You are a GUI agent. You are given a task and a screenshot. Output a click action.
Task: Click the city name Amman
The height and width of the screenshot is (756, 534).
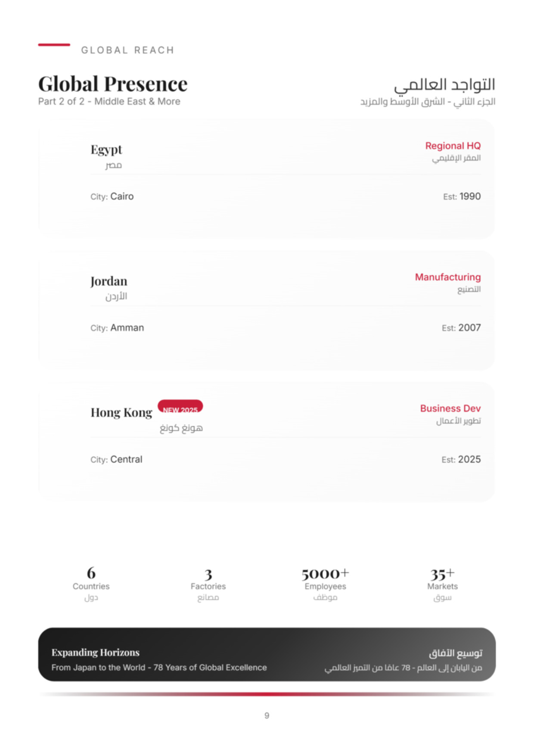(127, 328)
